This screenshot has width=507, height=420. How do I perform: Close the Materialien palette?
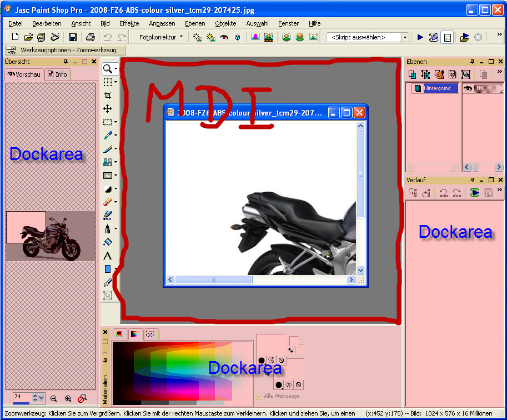[105, 332]
